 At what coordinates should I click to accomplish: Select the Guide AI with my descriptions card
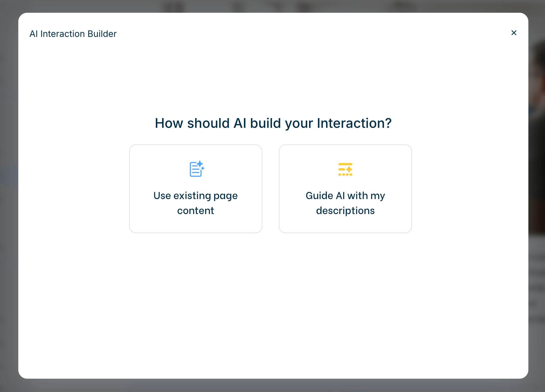tap(345, 189)
